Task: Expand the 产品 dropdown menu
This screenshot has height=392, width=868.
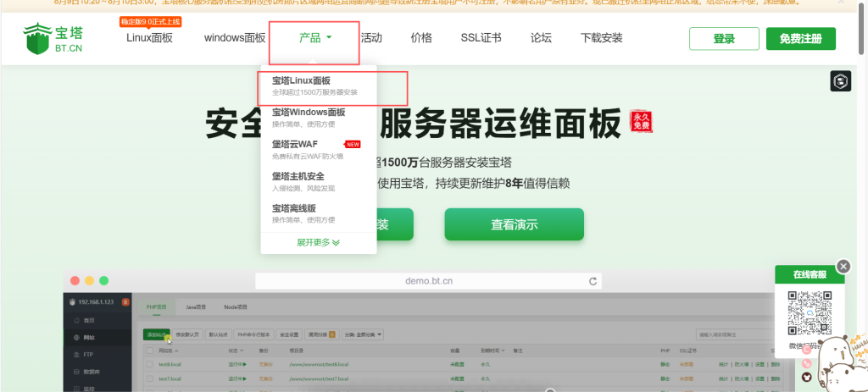Action: click(315, 38)
